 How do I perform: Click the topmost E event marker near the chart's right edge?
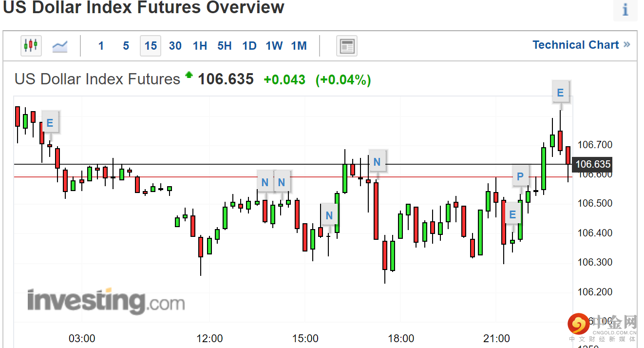[560, 93]
